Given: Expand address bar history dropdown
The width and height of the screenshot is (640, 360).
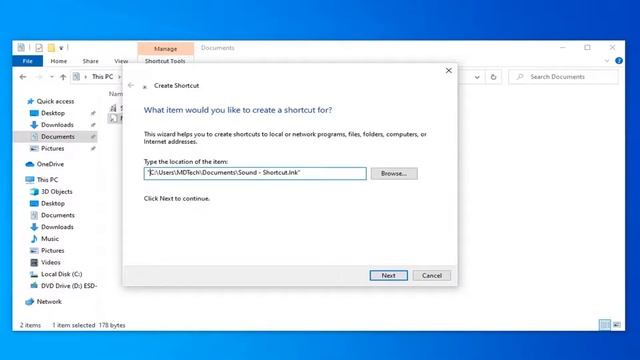Looking at the screenshot, I should tap(477, 77).
